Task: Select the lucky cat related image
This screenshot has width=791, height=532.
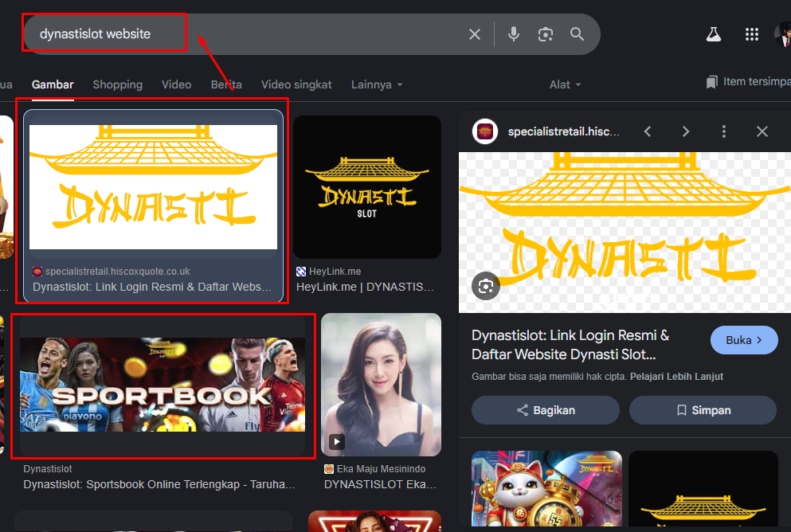Action: [x=546, y=488]
